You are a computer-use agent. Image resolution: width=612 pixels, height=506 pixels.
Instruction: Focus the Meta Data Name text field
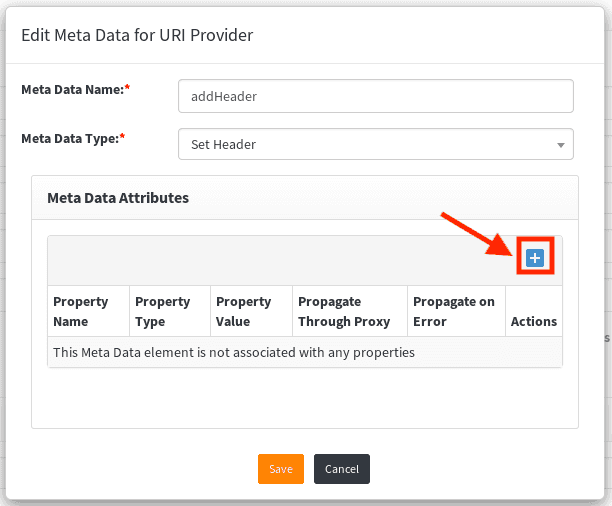[x=375, y=97]
